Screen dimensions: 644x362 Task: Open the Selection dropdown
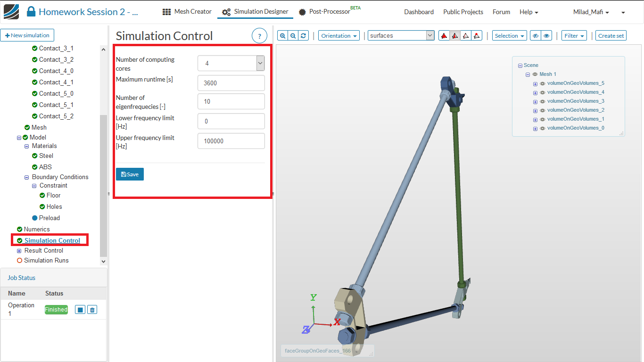[510, 36]
